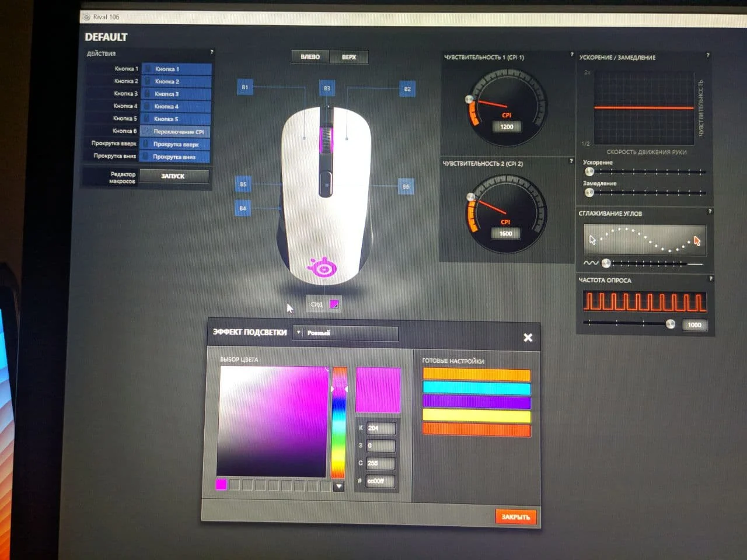Image resolution: width=747 pixels, height=560 pixels.
Task: Click the blue (С) value field
Action: click(381, 463)
